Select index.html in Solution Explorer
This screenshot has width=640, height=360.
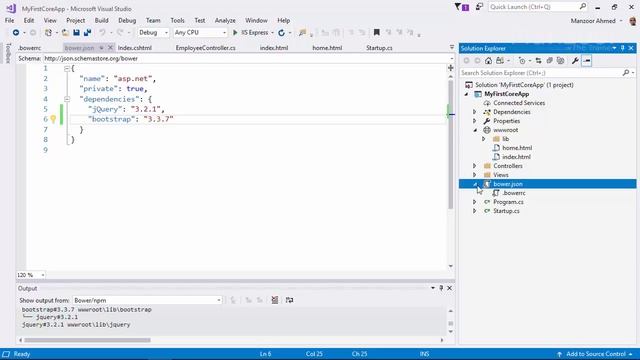516,157
